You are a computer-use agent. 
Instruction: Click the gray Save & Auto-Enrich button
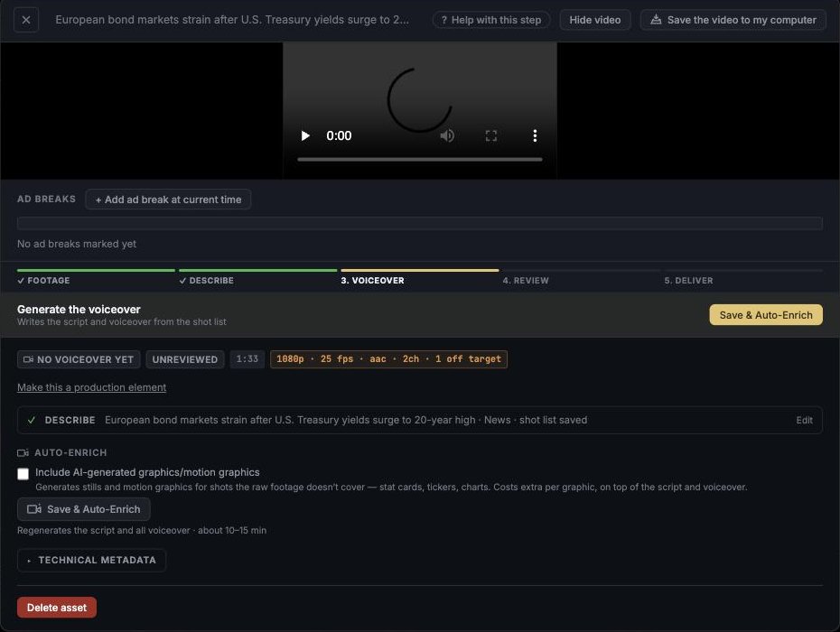tap(84, 509)
